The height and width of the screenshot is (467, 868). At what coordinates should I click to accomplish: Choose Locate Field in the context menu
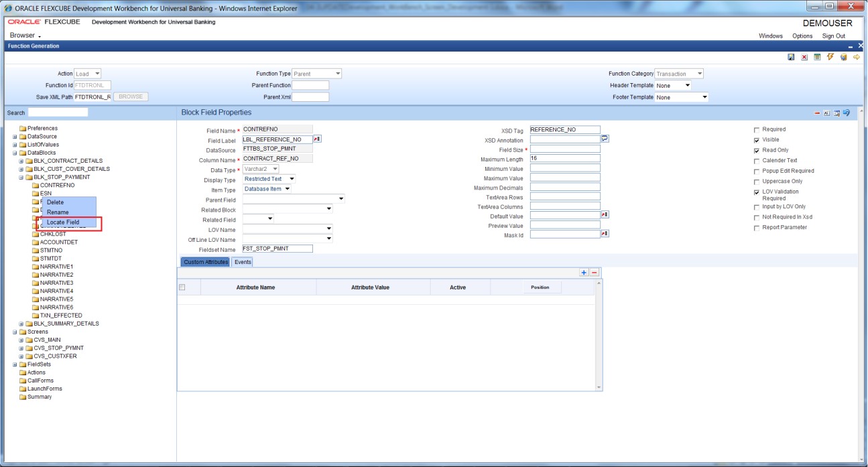63,222
